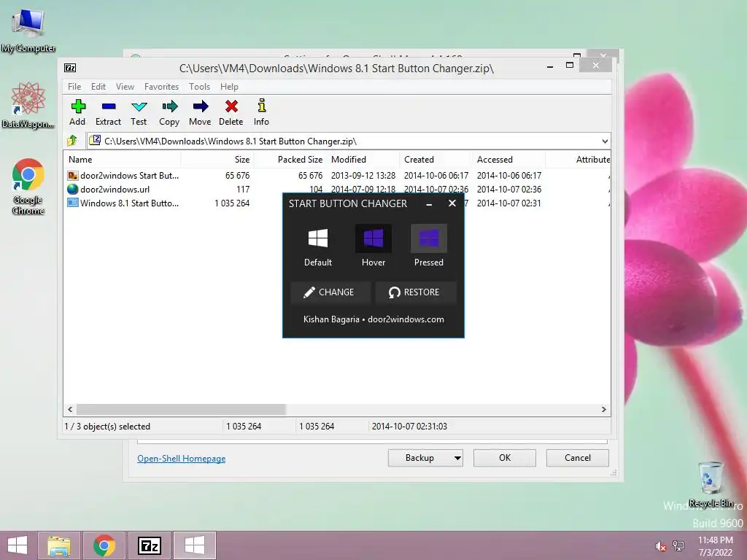747x560 pixels.
Task: Click size value 65 676 in first row
Action: click(x=237, y=176)
